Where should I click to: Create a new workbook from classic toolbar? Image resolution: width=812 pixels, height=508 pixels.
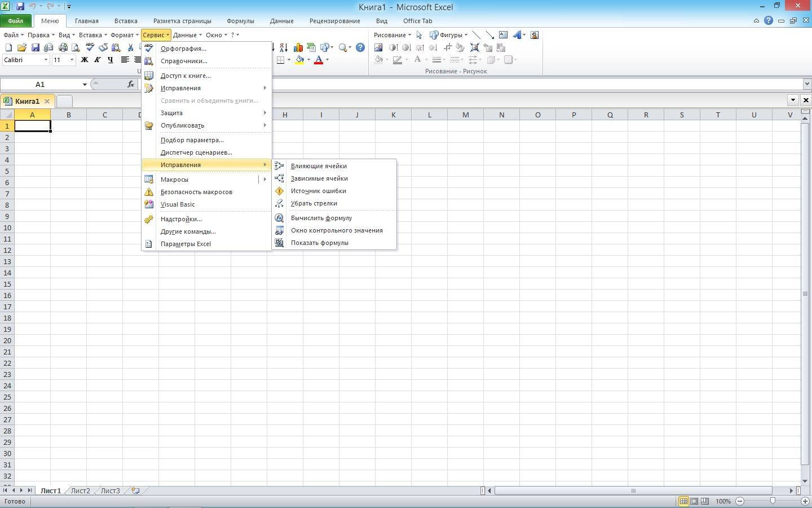click(8, 48)
